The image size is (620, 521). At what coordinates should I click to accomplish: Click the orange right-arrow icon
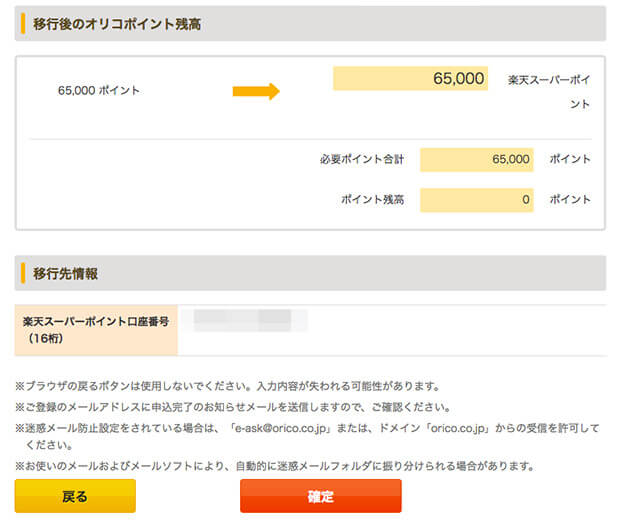click(256, 91)
